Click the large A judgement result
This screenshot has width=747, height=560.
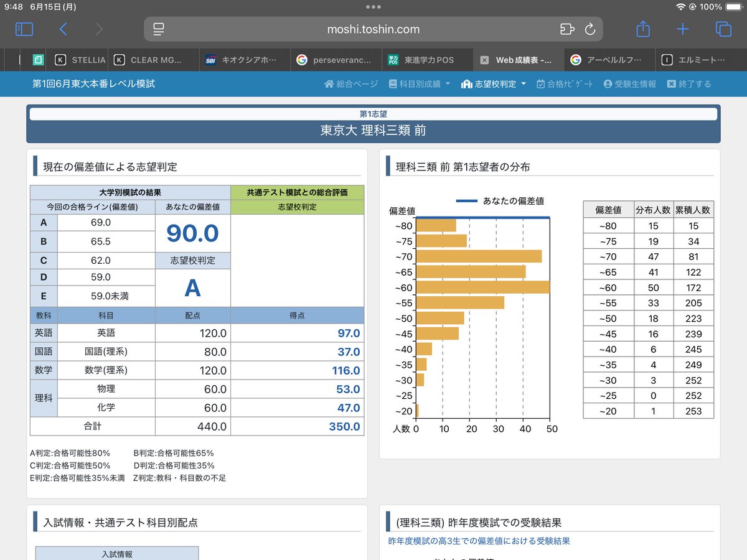[x=193, y=288]
